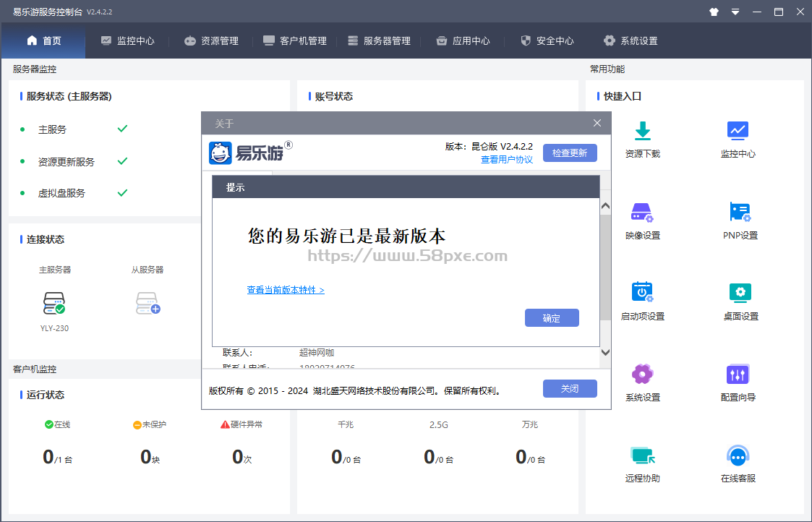Open the 在线客服 chat icon
The image size is (812, 522).
point(738,455)
